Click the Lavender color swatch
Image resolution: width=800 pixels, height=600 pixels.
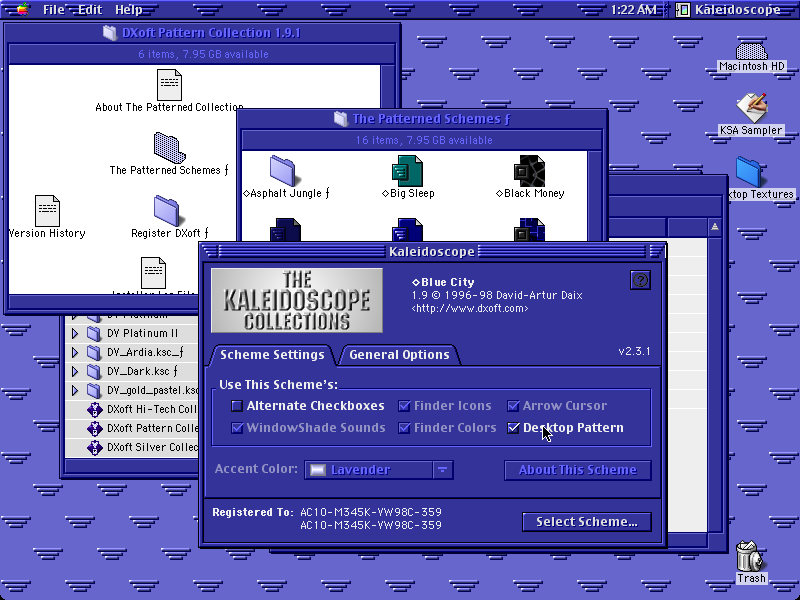pyautogui.click(x=318, y=470)
